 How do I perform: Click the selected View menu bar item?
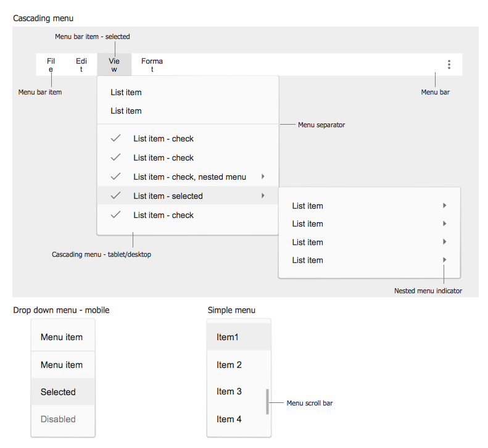coord(114,65)
